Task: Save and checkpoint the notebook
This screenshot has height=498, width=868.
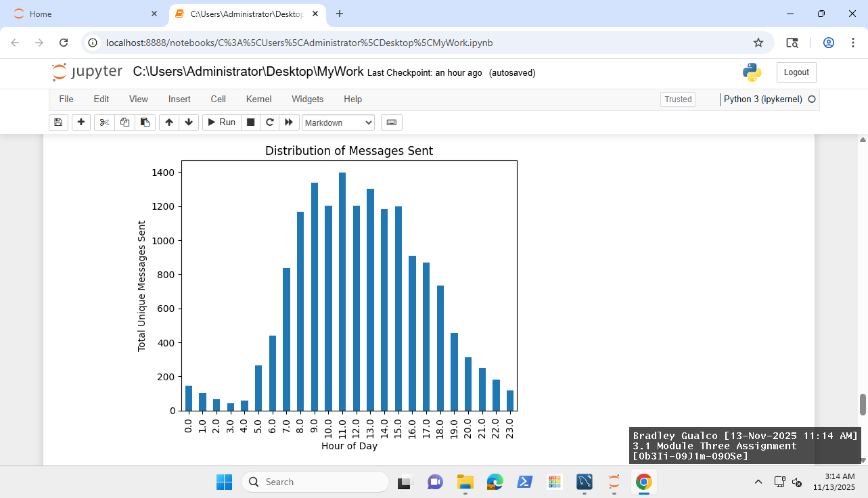Action: pyautogui.click(x=58, y=122)
